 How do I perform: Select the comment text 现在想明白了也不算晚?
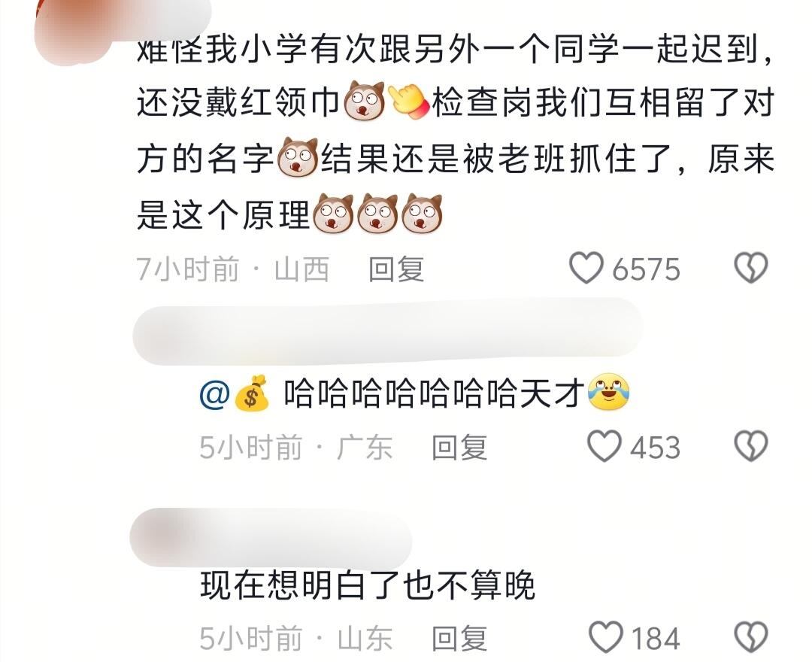367,586
